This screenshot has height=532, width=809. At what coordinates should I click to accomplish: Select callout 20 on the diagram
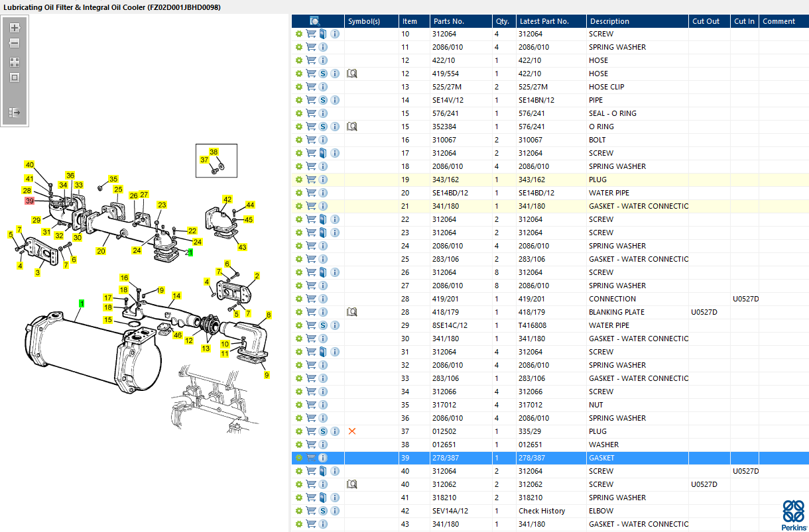coord(101,251)
